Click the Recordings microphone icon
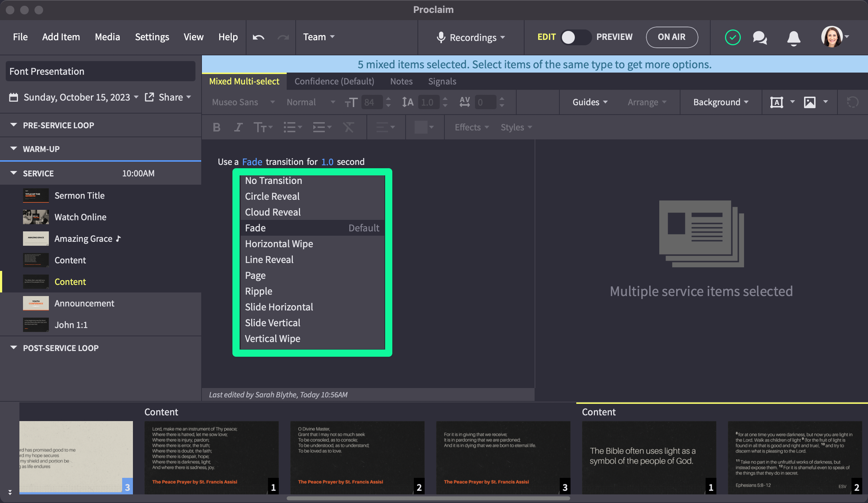 [x=441, y=37]
